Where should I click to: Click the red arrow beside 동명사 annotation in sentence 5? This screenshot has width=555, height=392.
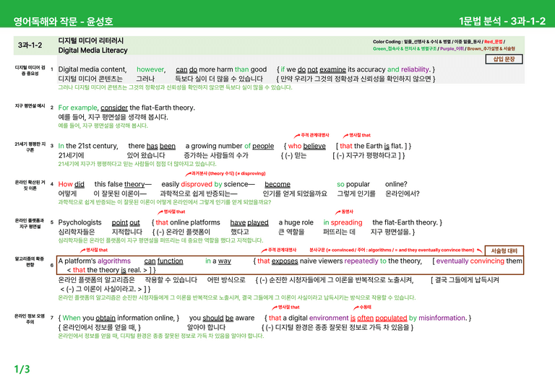(337, 212)
